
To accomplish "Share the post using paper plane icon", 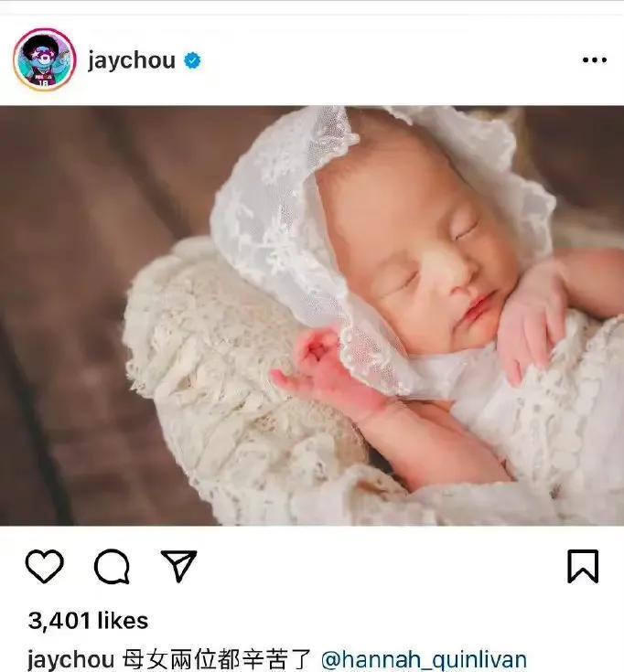I will point(178,566).
